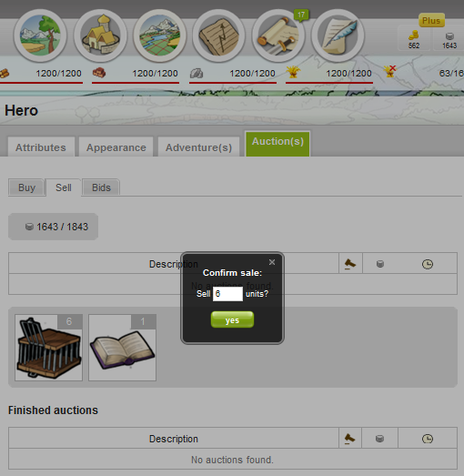Click the silver balance 1643 at top

pos(449,40)
